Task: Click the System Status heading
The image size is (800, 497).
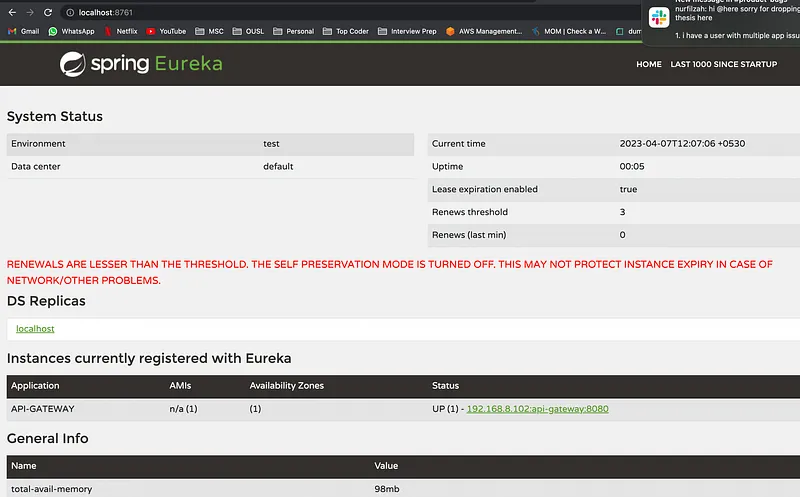Action: tap(55, 116)
